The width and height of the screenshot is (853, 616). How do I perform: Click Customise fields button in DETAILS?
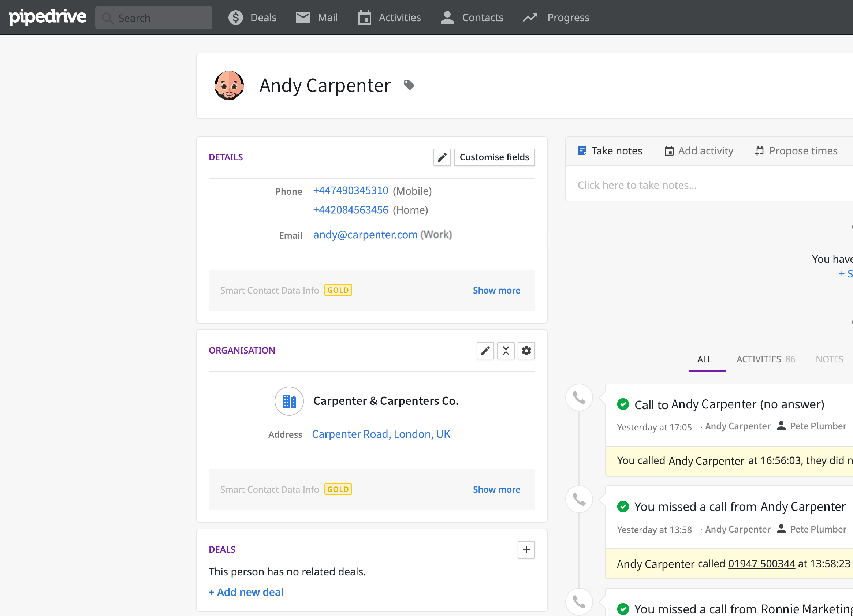494,157
